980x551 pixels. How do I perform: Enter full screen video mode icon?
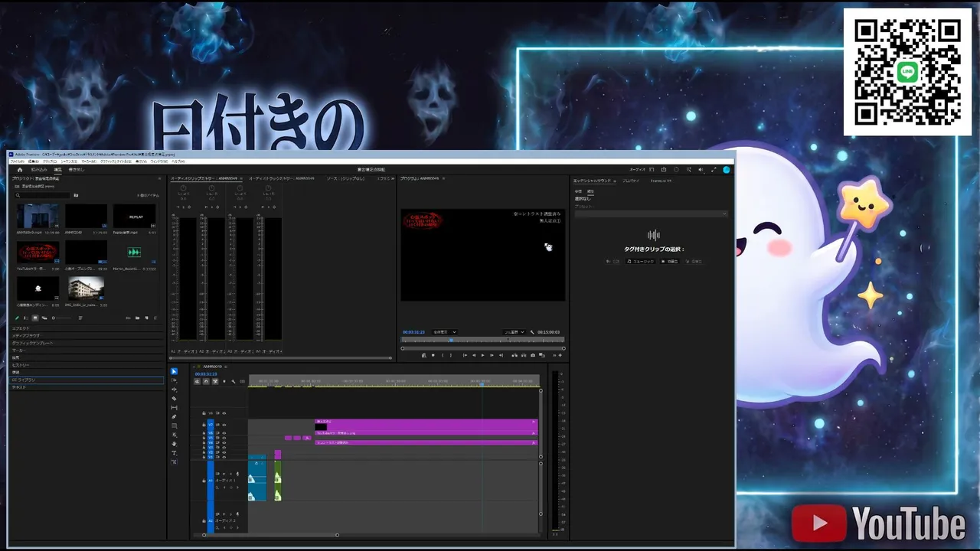click(714, 169)
